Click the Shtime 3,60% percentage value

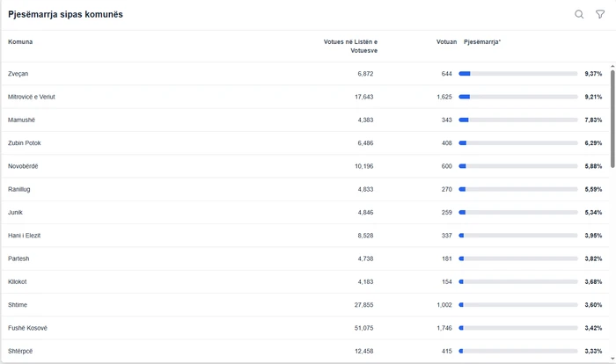coord(593,304)
